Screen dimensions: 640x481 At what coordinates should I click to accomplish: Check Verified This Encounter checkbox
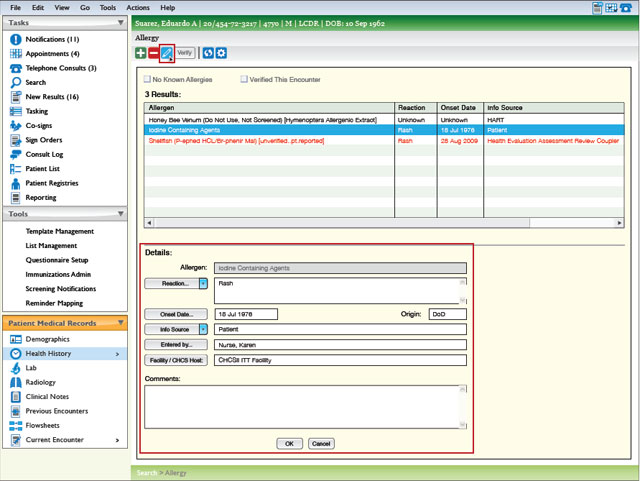tap(244, 79)
